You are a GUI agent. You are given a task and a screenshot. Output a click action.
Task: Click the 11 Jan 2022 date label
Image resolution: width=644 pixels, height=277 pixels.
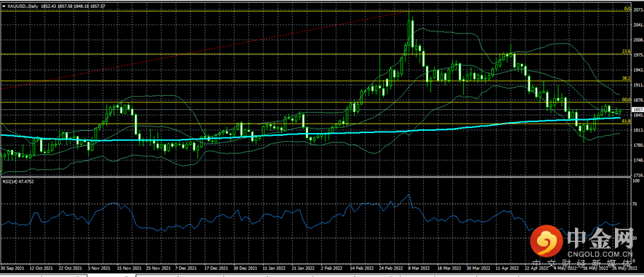274,268
